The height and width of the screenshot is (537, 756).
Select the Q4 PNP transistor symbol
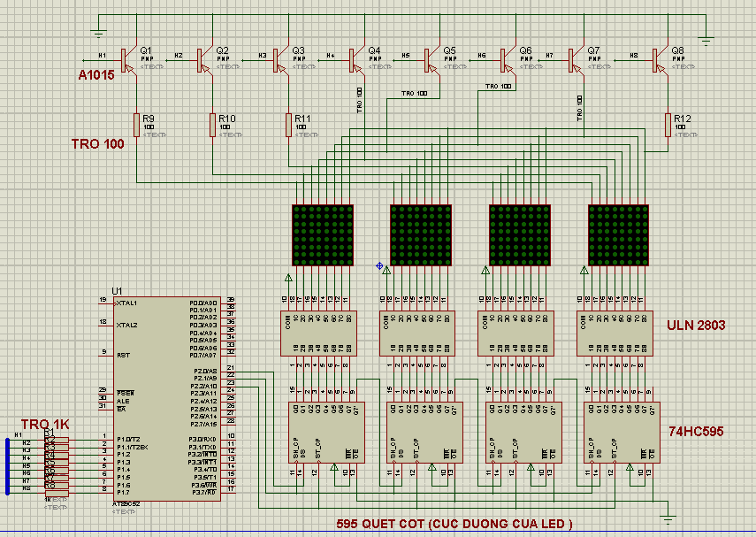coord(357,61)
